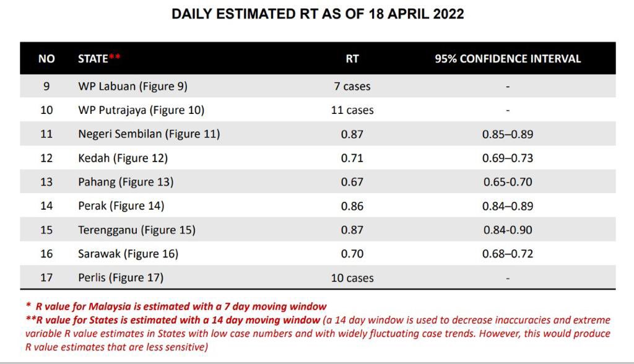Viewport: 634px width, 364px height.
Task: Click the 7 day moving window footnote
Action: click(x=176, y=306)
